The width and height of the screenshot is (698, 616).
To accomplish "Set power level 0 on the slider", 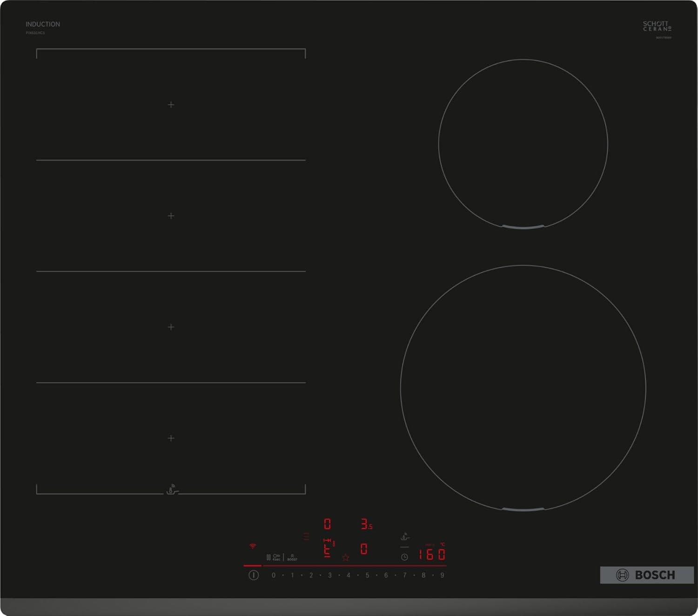I will pos(274,575).
